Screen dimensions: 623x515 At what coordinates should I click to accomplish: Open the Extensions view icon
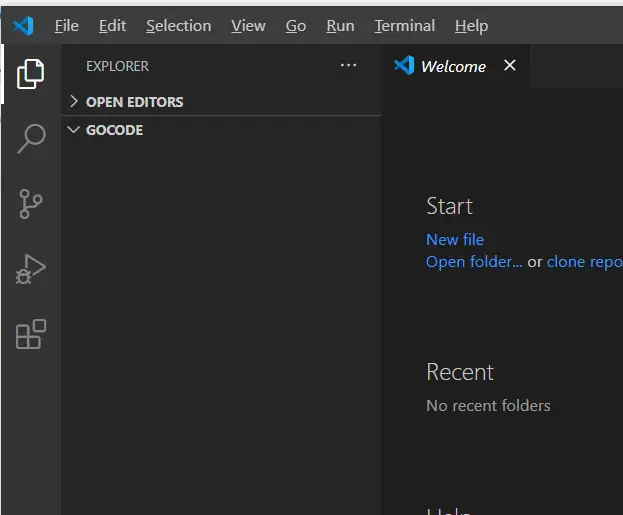click(x=31, y=334)
